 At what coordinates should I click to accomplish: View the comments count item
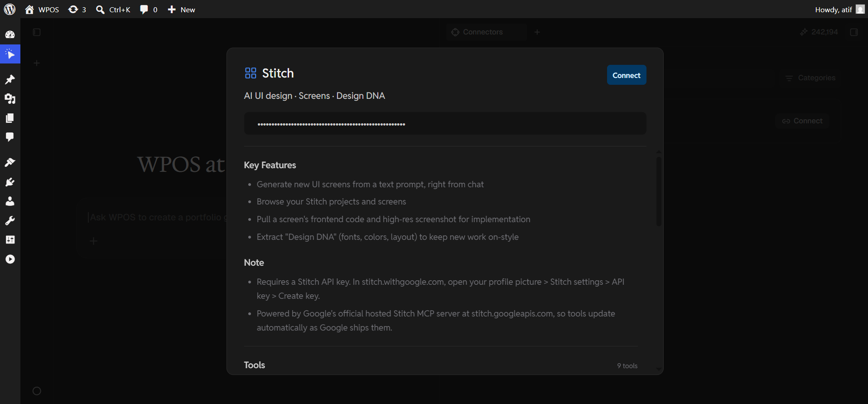click(149, 10)
